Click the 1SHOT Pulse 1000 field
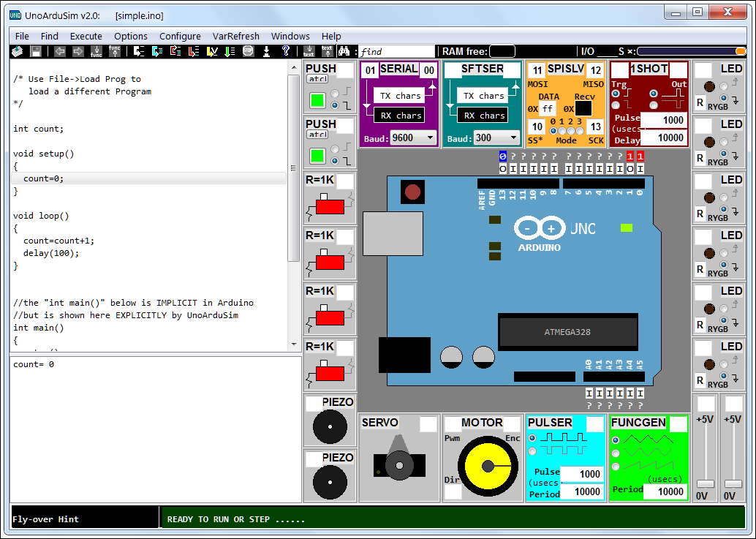 click(x=663, y=120)
